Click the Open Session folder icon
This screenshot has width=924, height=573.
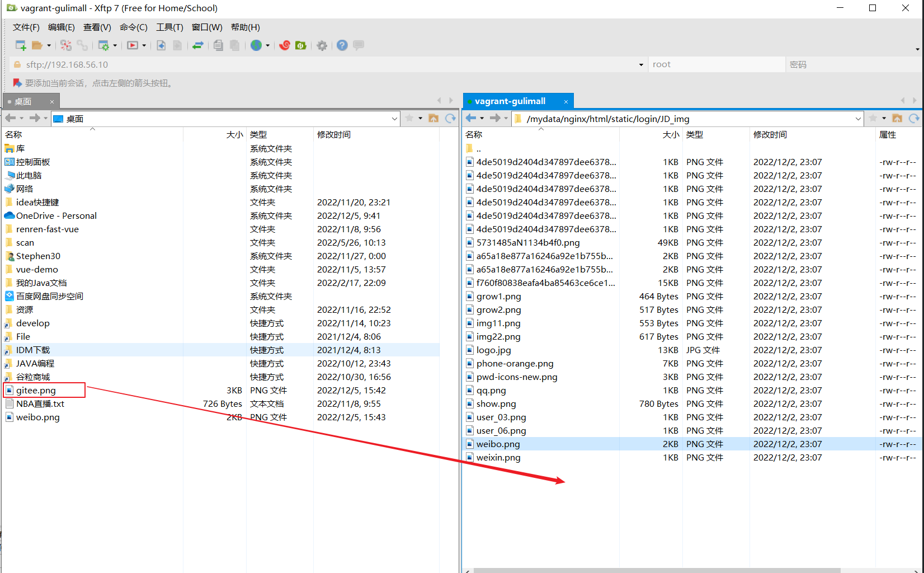click(x=37, y=45)
